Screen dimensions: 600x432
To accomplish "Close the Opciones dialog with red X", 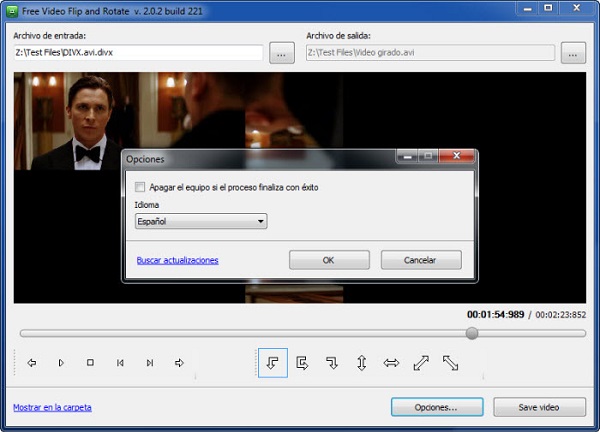I will tap(457, 156).
